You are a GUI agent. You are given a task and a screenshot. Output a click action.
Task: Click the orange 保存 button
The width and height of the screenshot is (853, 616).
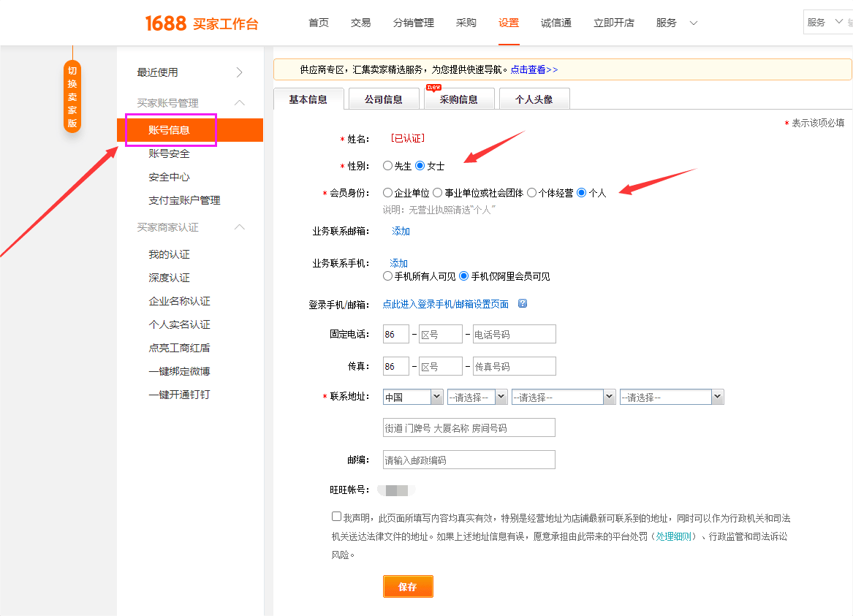point(408,587)
